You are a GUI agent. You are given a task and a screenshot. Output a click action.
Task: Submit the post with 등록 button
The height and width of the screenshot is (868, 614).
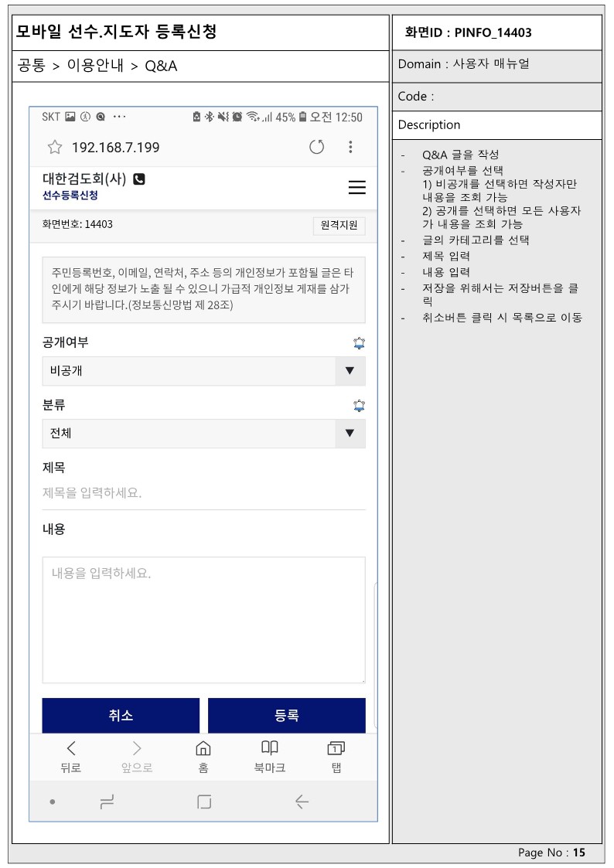[287, 715]
